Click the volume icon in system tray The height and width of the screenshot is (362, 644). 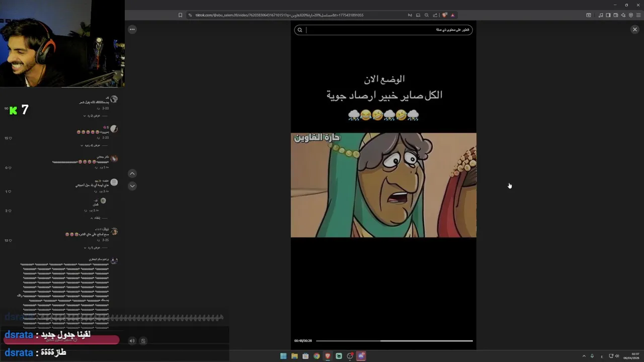pyautogui.click(x=617, y=356)
